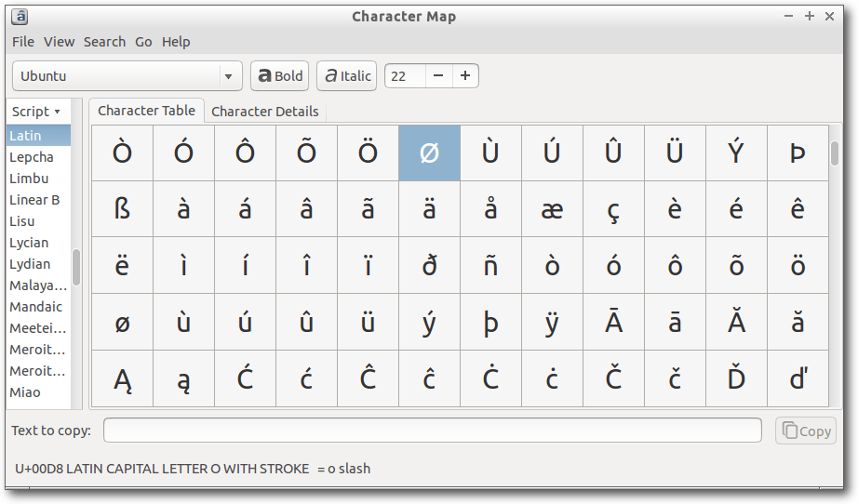This screenshot has height=504, width=858.
Task: Click into the Text to copy field
Action: (x=433, y=431)
